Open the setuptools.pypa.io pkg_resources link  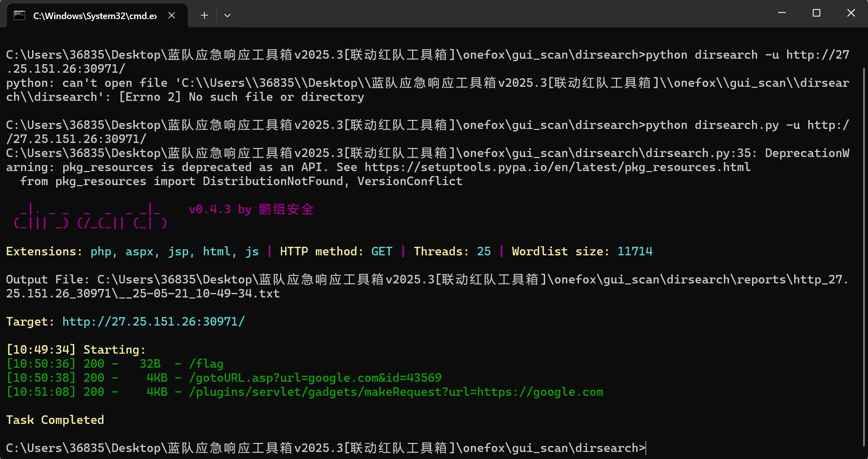click(557, 168)
